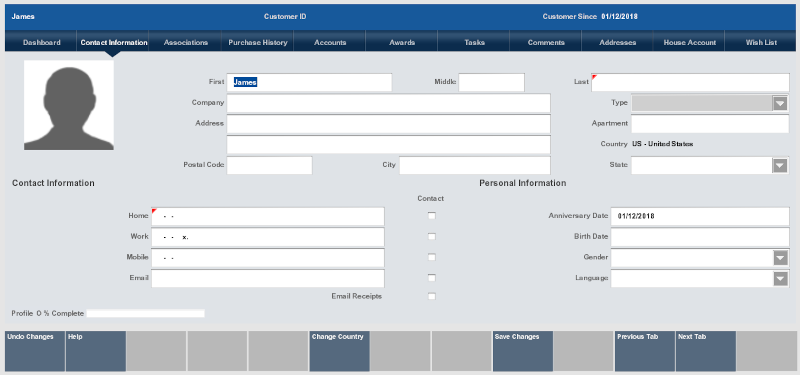The height and width of the screenshot is (375, 800).
Task: Click the first Address line field
Action: (x=389, y=123)
